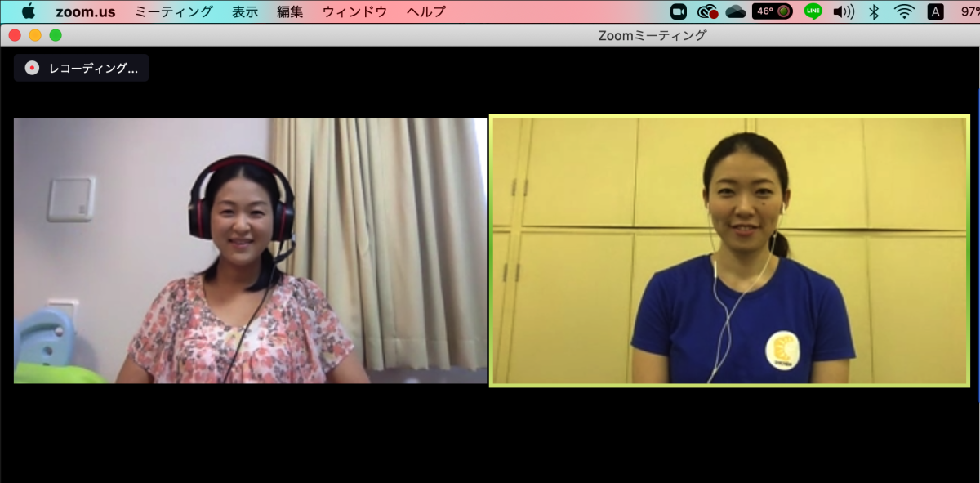Open the 46° temperature monitor
980x483 pixels.
[x=772, y=11]
